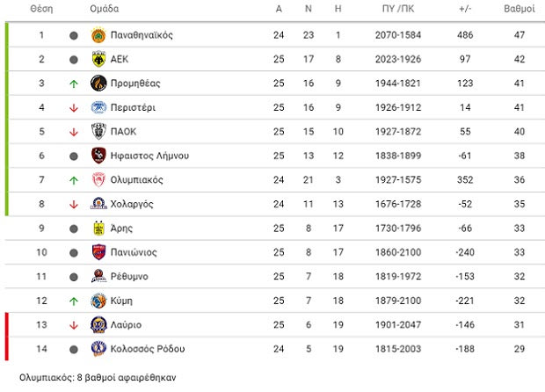Screen dimensions: 545x392
Task: Click the Ηφαιστος Λήμνου logo
Action: pyautogui.click(x=98, y=156)
